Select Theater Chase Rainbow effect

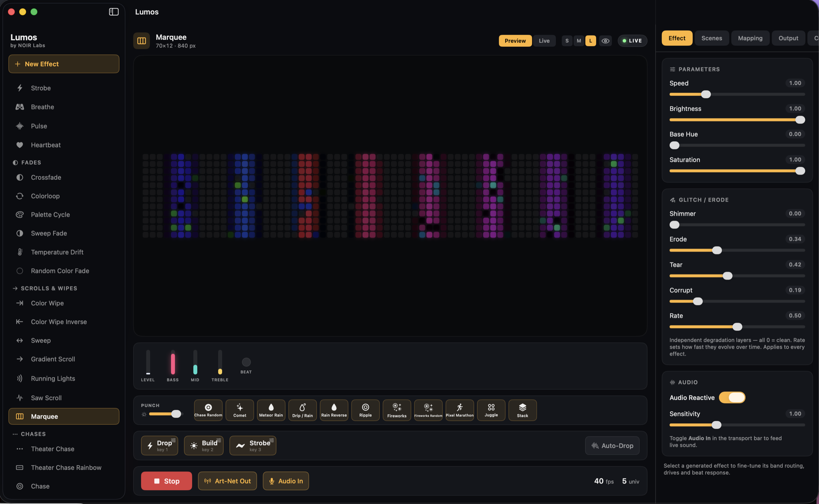64,467
